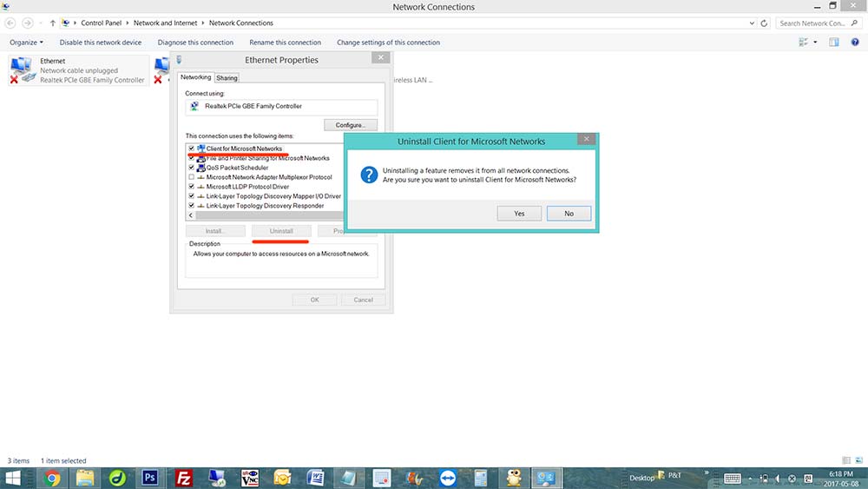The height and width of the screenshot is (489, 868).
Task: Click the Change your view icon
Action: pyautogui.click(x=803, y=42)
